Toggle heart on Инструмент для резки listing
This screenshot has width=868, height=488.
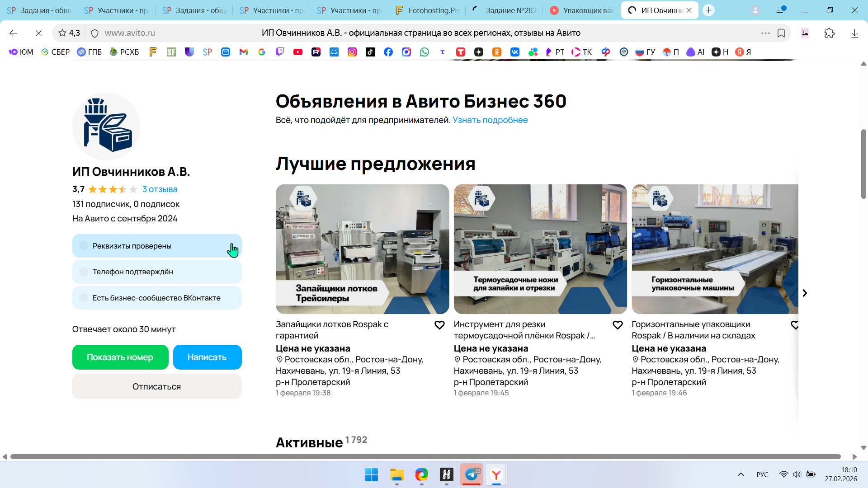(618, 325)
